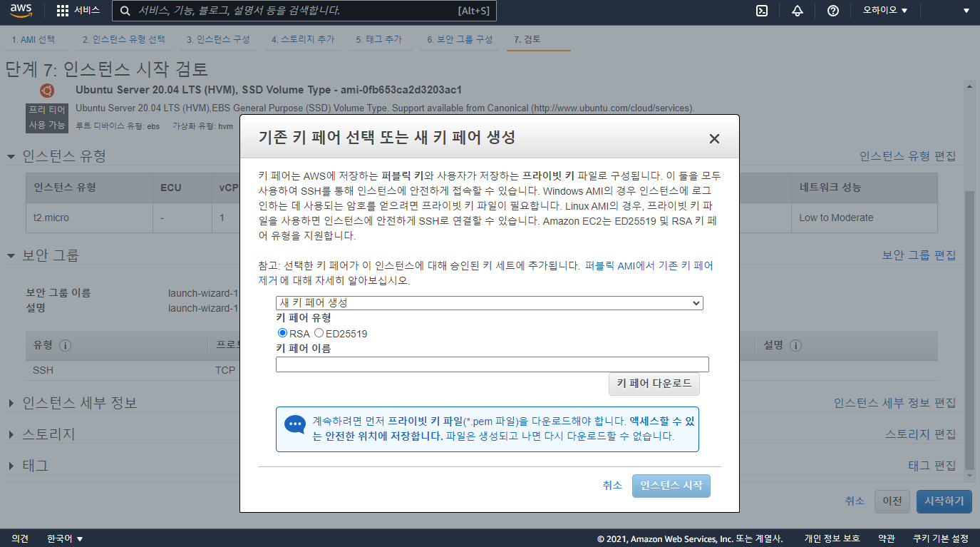Click 인스턴스 세부 정보 편집 link
This screenshot has height=547, width=980.
point(894,403)
